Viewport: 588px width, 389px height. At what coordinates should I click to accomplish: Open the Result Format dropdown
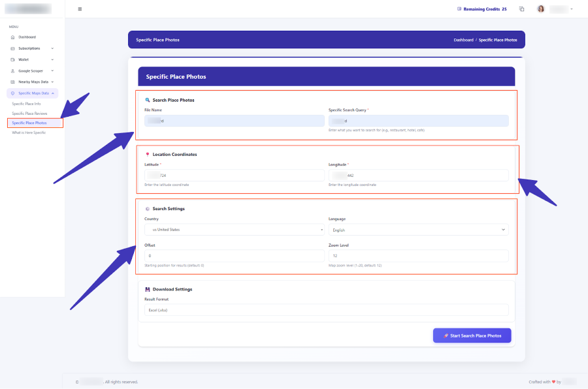click(326, 310)
